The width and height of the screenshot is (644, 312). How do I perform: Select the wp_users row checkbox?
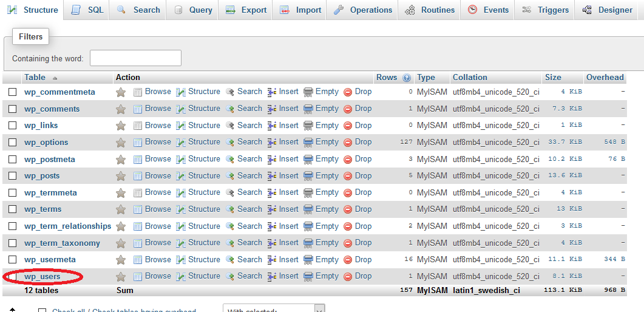(13, 277)
